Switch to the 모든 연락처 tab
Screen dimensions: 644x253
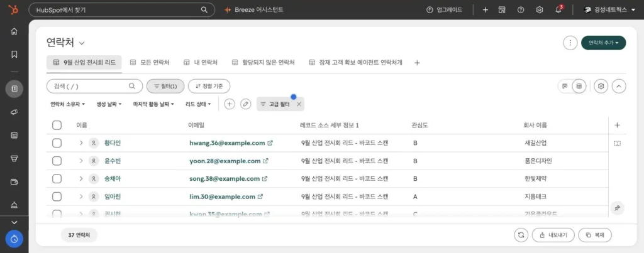pos(150,63)
